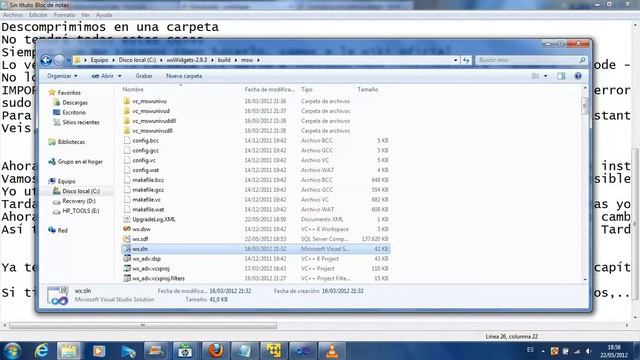
Task: Select the UpgradeLog.XML file
Action: [x=154, y=219]
